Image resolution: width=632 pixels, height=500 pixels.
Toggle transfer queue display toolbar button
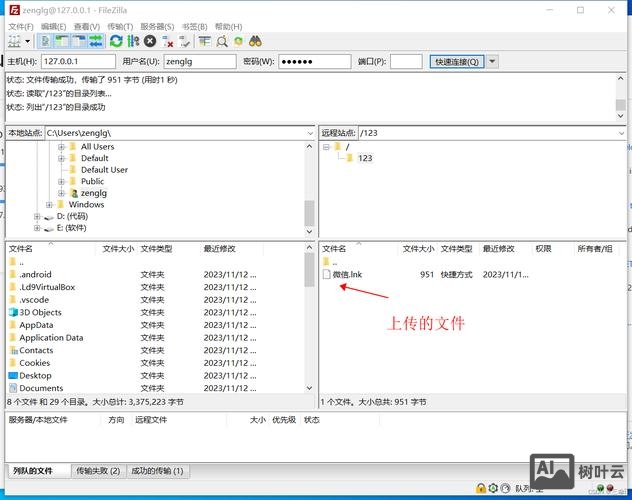95,41
